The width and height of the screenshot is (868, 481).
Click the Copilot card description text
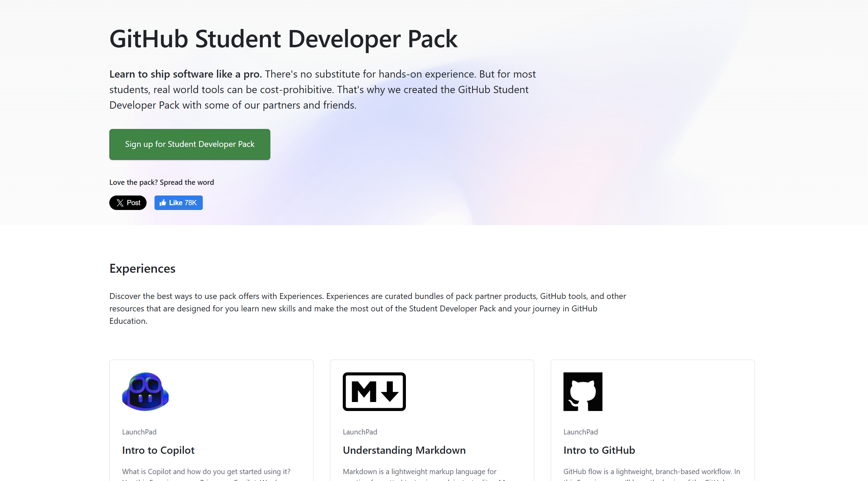[x=206, y=474]
